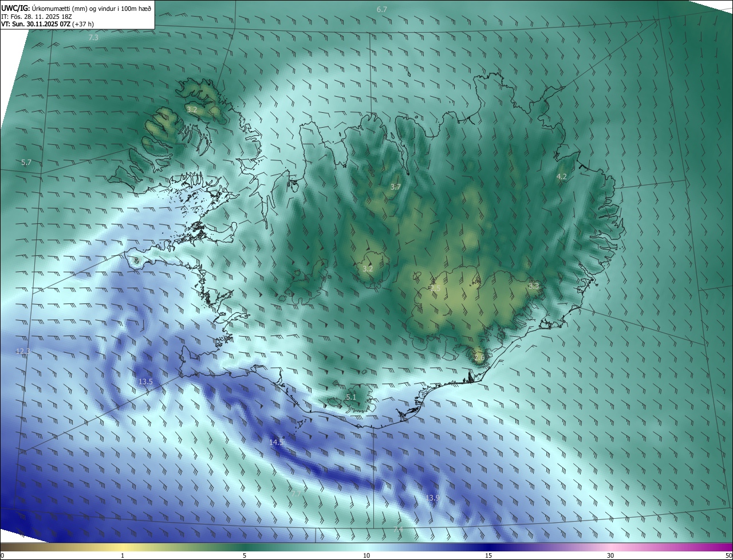Click the 0 tick label on the color scale
Image resolution: width=733 pixels, height=560 pixels.
coord(2,555)
